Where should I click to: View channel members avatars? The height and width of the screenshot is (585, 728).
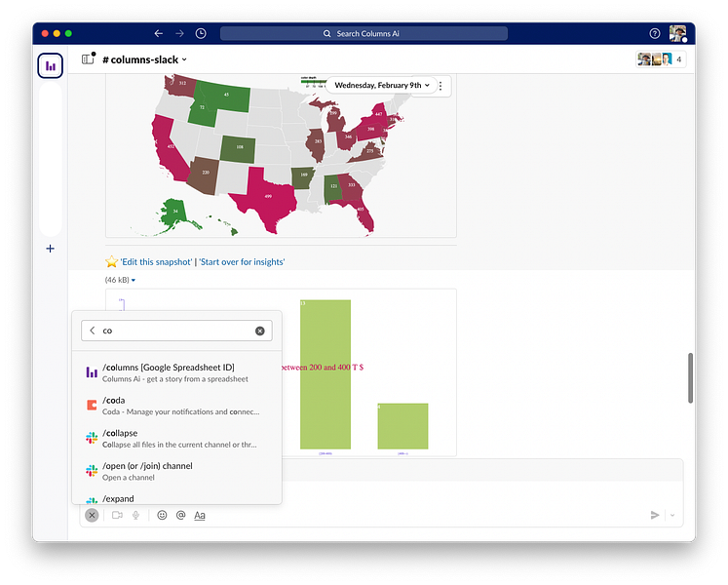coord(660,59)
